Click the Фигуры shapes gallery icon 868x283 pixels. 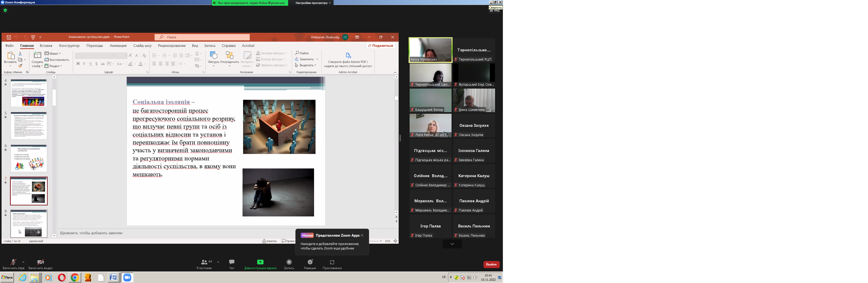click(x=214, y=55)
